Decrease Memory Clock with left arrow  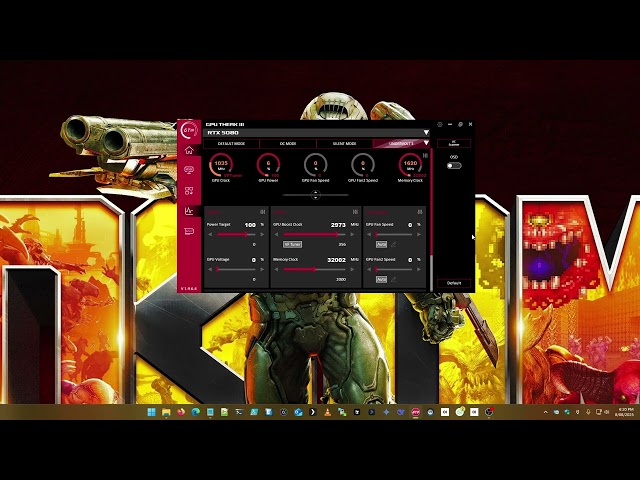coord(276,269)
